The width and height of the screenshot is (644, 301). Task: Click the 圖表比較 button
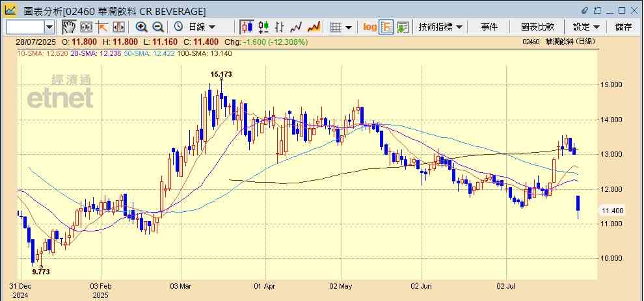click(x=537, y=27)
